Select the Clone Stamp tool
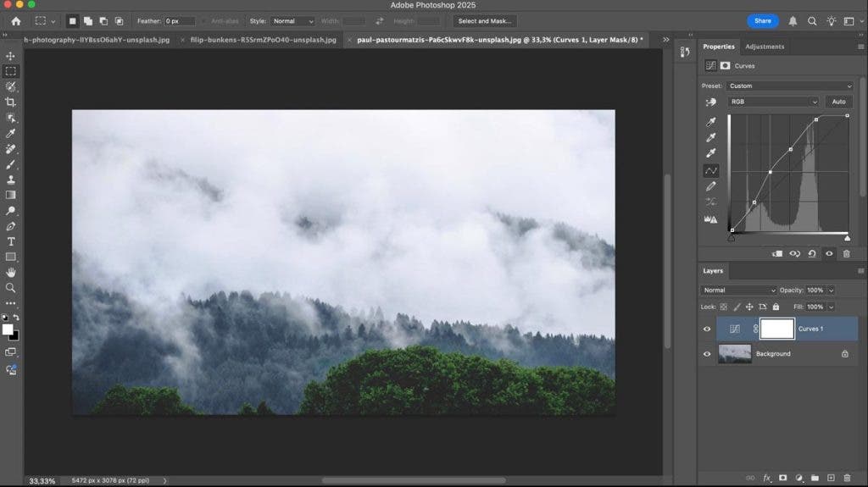Image resolution: width=868 pixels, height=487 pixels. pyautogui.click(x=10, y=180)
